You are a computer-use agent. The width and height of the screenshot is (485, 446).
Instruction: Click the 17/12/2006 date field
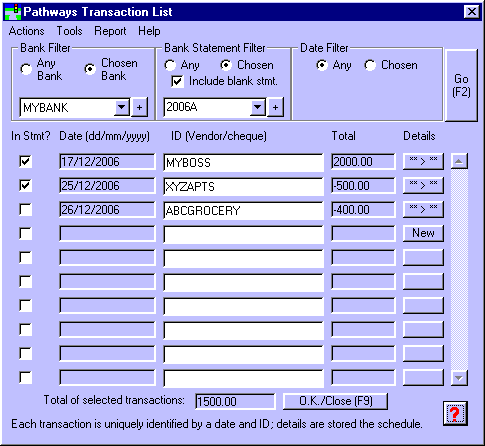click(107, 162)
